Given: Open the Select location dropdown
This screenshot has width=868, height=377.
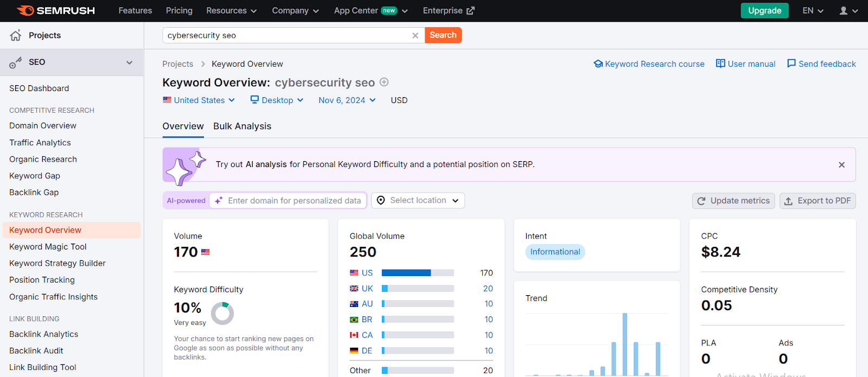Looking at the screenshot, I should tap(418, 200).
